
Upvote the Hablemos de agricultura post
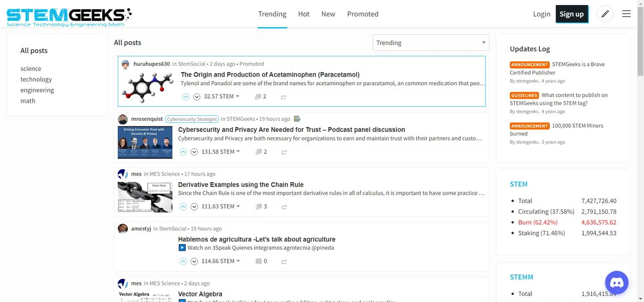pos(183,261)
